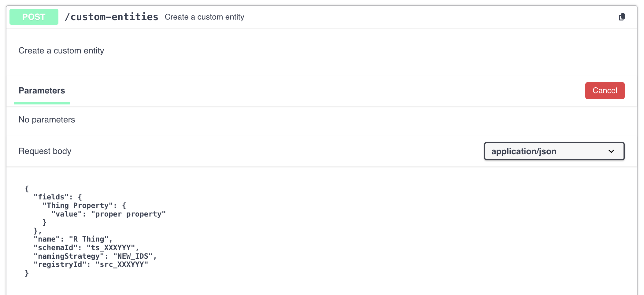The image size is (644, 295).
Task: Copy the endpoint path to clipboard
Action: pos(622,17)
